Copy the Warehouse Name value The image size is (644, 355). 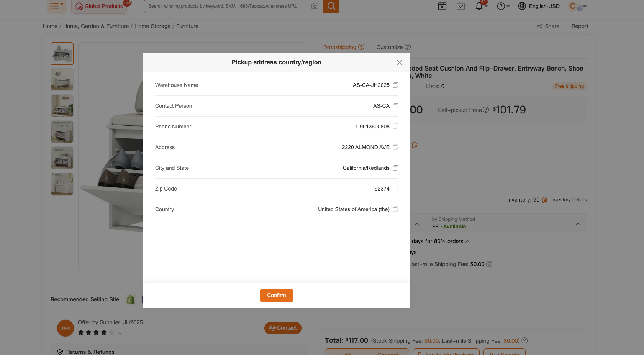pyautogui.click(x=395, y=85)
